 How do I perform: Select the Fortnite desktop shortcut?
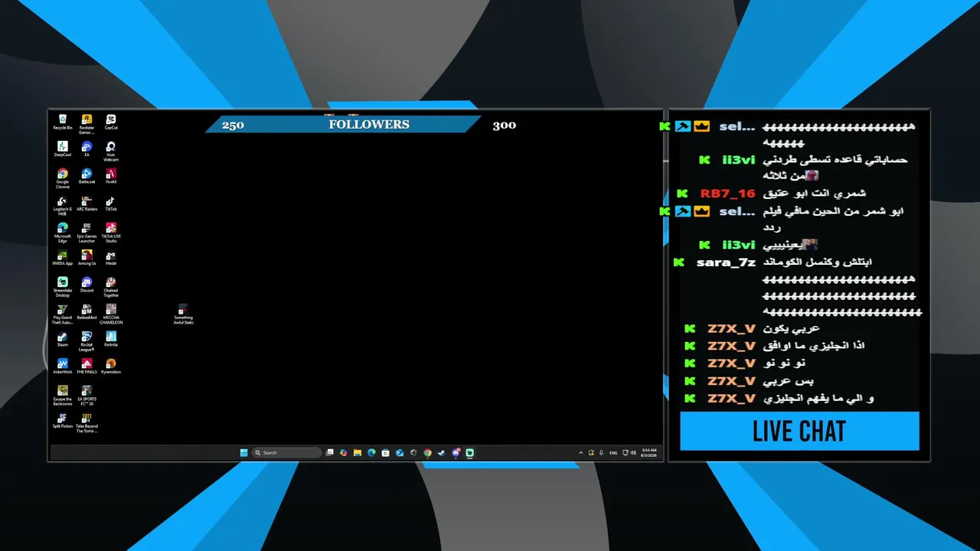pos(111,339)
